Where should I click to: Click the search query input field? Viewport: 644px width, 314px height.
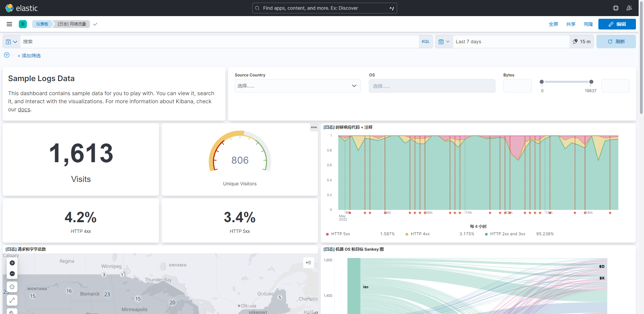(x=219, y=42)
